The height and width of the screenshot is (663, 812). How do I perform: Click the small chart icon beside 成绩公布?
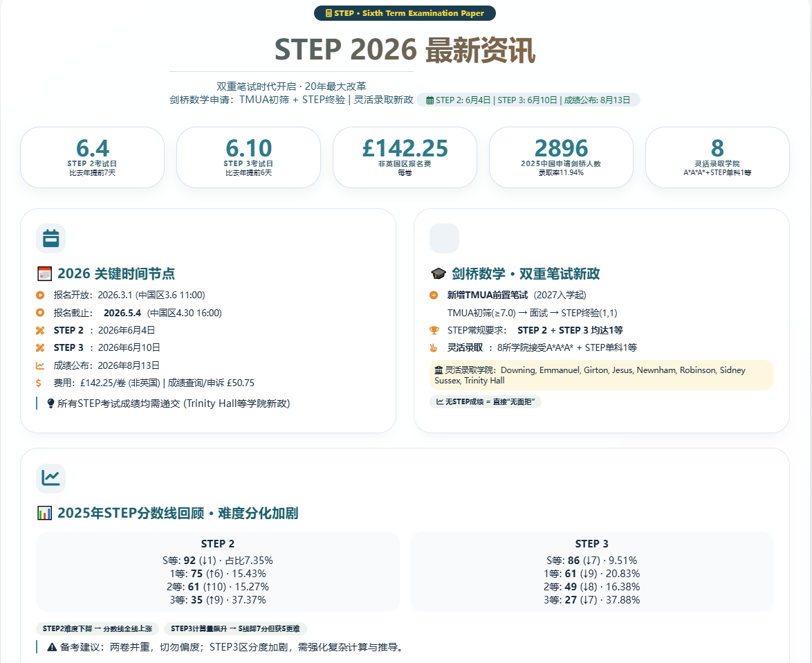pos(40,365)
